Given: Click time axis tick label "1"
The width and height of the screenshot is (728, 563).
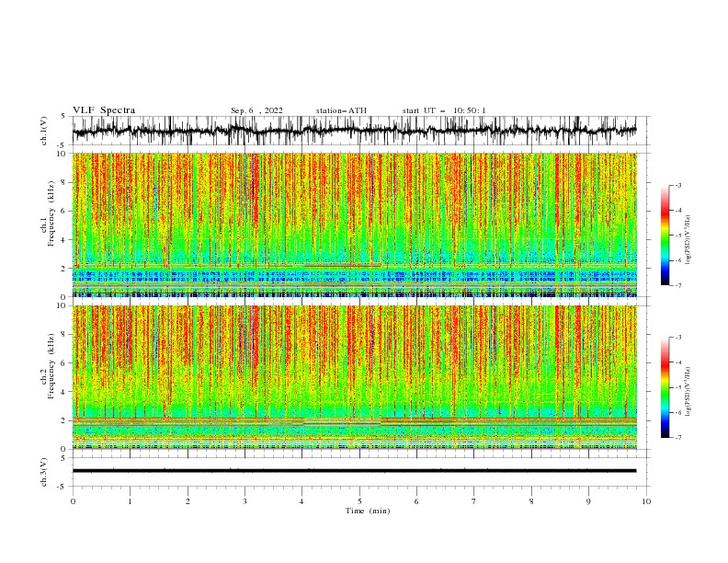Looking at the screenshot, I should [x=130, y=501].
